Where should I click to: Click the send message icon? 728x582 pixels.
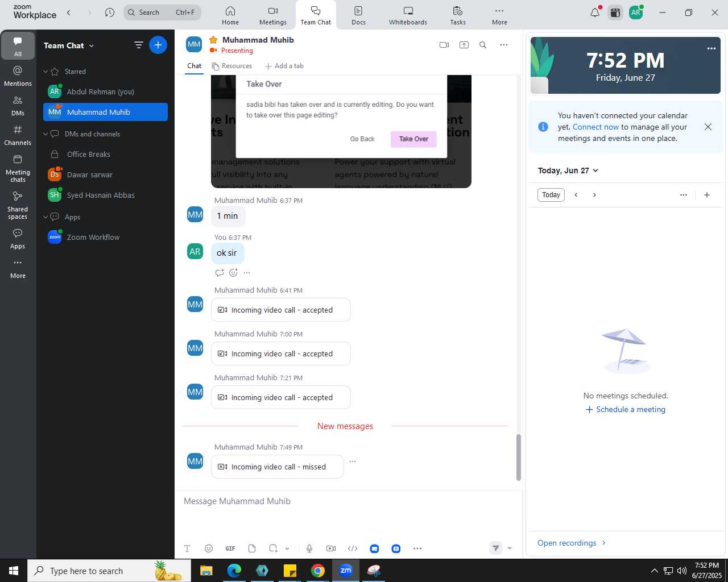496,548
